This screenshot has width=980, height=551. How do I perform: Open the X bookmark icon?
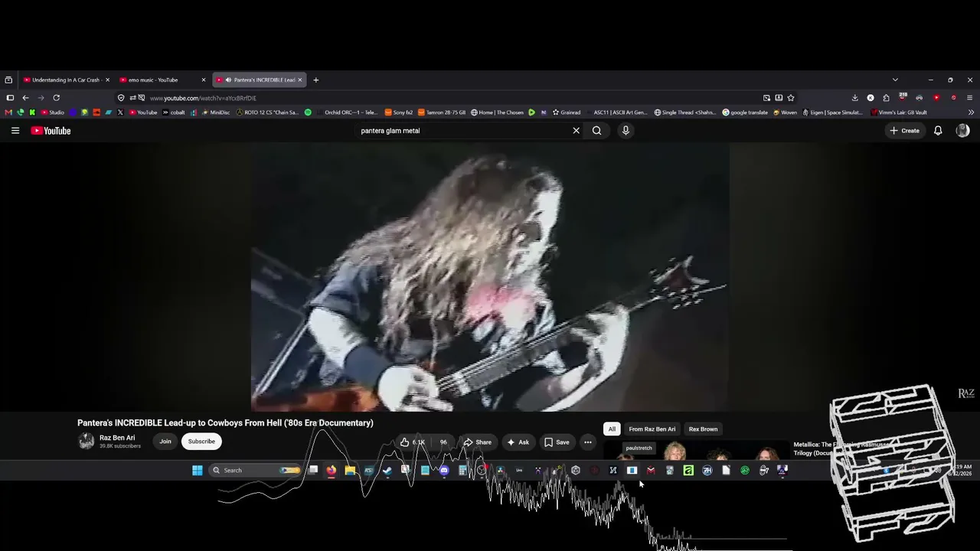pyautogui.click(x=119, y=112)
